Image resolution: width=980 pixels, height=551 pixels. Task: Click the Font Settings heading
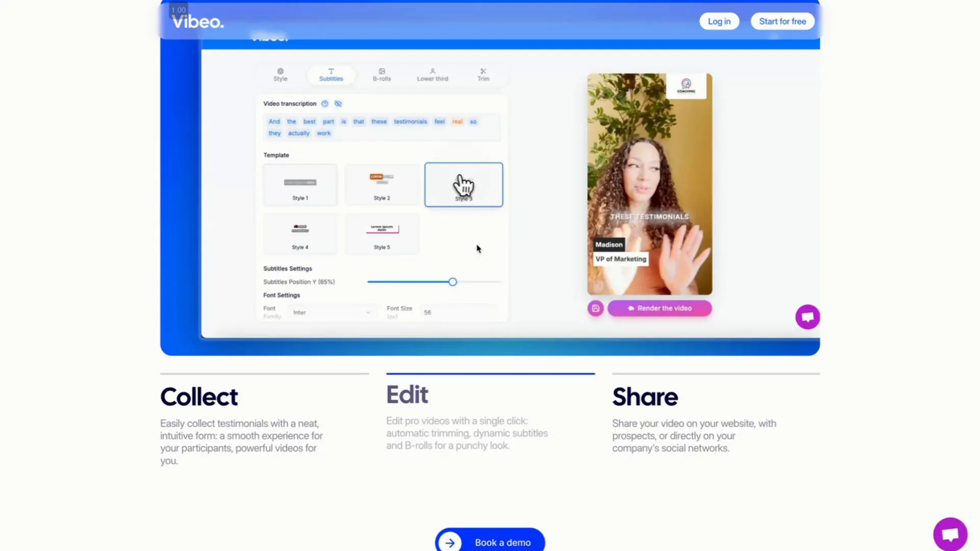click(x=281, y=295)
